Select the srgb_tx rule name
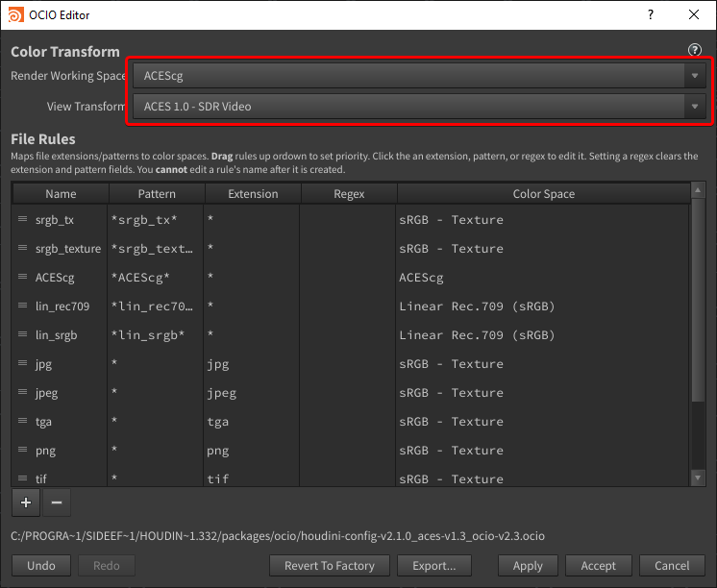This screenshot has height=588, width=717. [55, 220]
